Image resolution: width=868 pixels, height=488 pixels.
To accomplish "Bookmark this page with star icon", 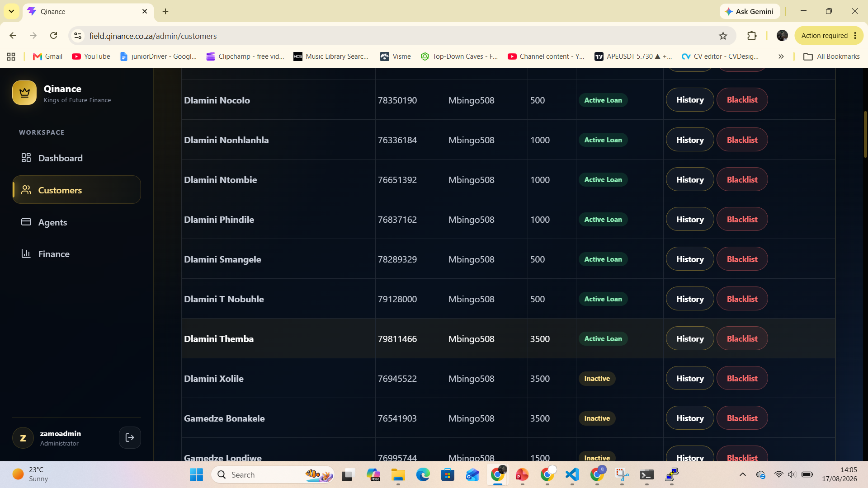I will pyautogui.click(x=723, y=36).
